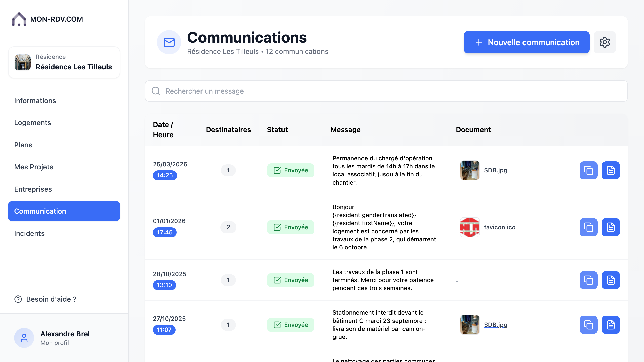644x362 pixels.
Task: Click the Stationnement interdit message
Action: pyautogui.click(x=379, y=325)
